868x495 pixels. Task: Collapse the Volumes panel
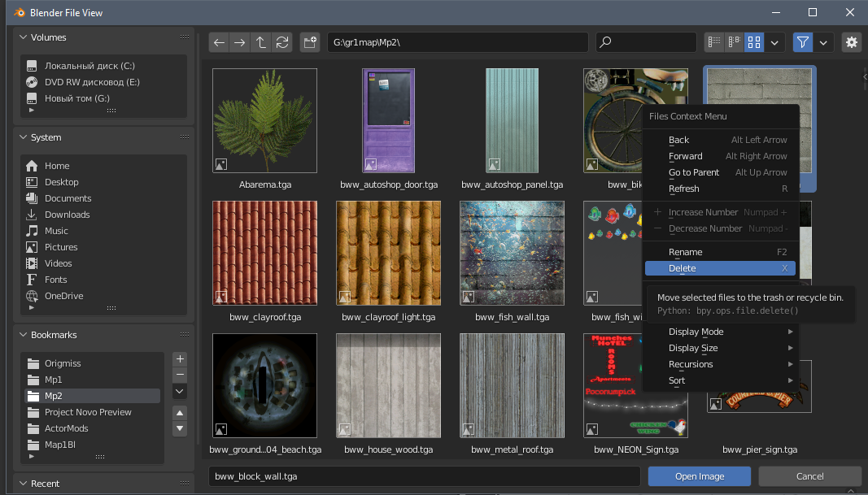[x=24, y=37]
